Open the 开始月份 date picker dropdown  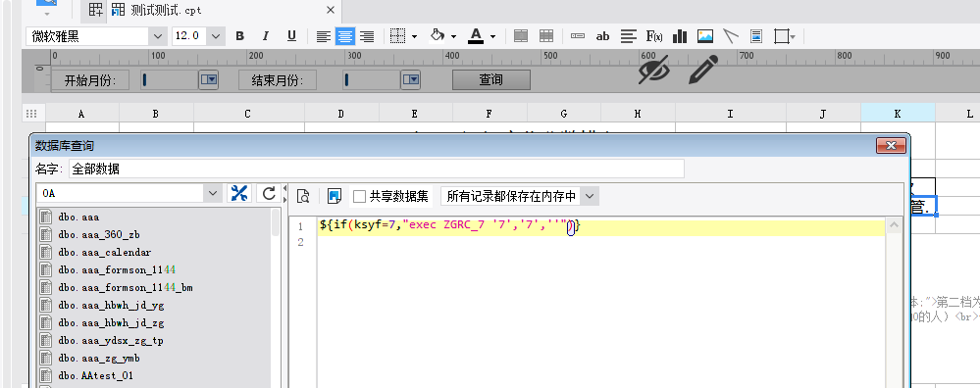pos(209,79)
